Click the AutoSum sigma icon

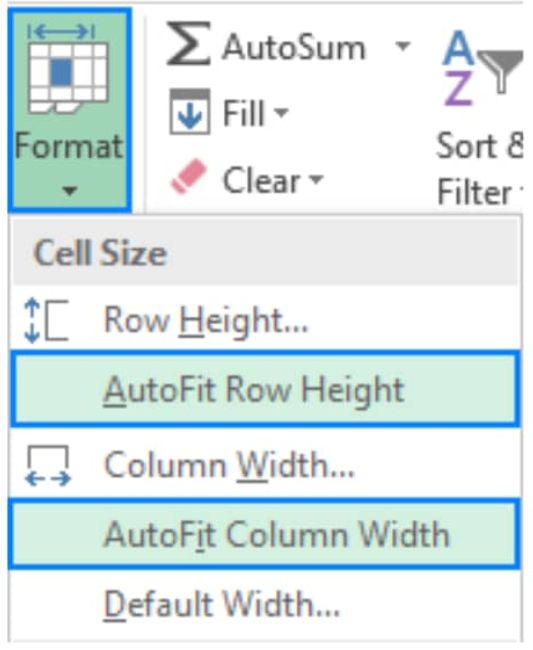coord(188,44)
